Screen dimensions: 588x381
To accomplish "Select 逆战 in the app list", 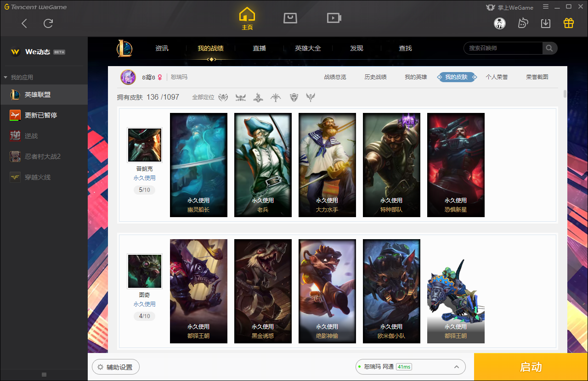I will pyautogui.click(x=44, y=136).
